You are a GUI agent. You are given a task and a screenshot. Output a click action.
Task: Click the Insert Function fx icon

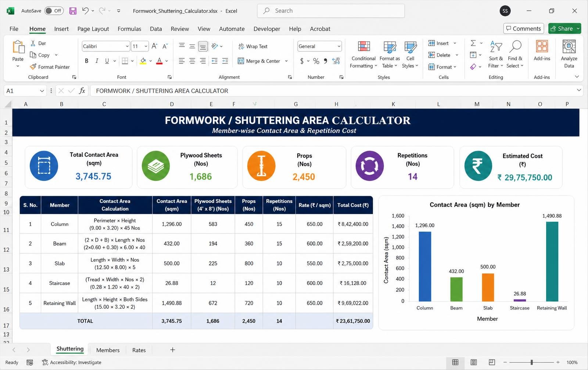[x=82, y=91]
